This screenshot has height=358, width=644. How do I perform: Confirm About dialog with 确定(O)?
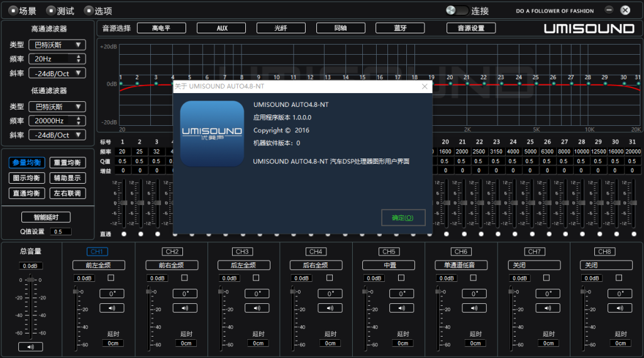(x=403, y=218)
